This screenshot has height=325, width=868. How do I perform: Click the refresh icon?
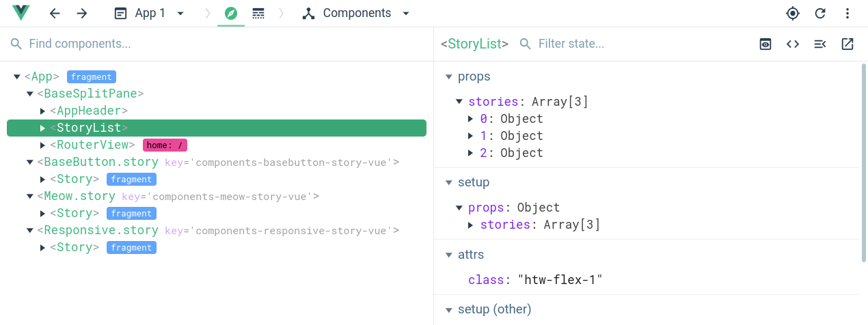pyautogui.click(x=820, y=13)
